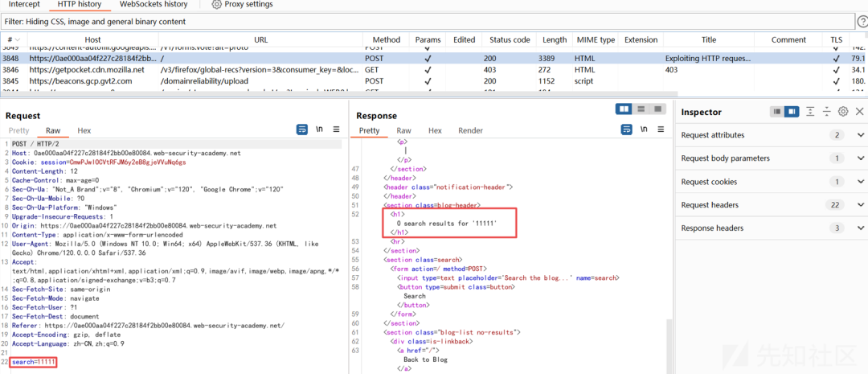Close the Inspector panel
The width and height of the screenshot is (868, 374).
(x=860, y=111)
